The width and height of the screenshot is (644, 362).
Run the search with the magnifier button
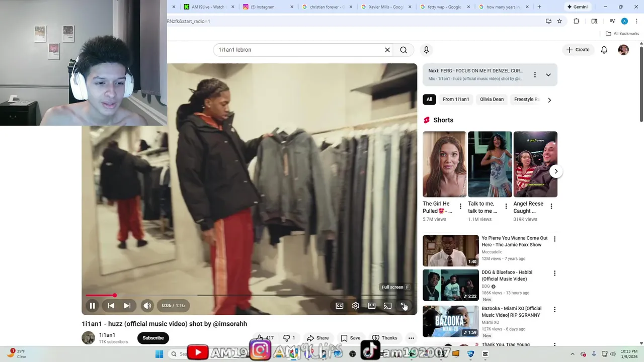(404, 50)
